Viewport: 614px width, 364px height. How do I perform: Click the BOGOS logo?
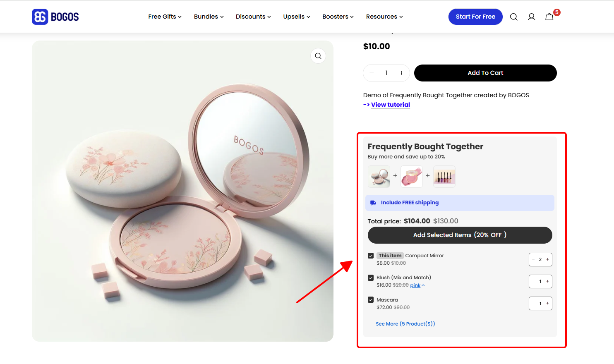pos(55,17)
